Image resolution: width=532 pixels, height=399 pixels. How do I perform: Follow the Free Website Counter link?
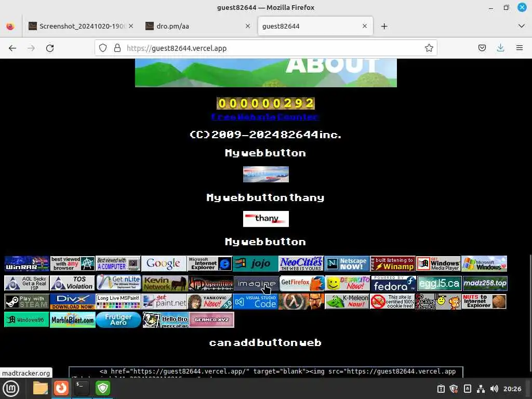[265, 117]
